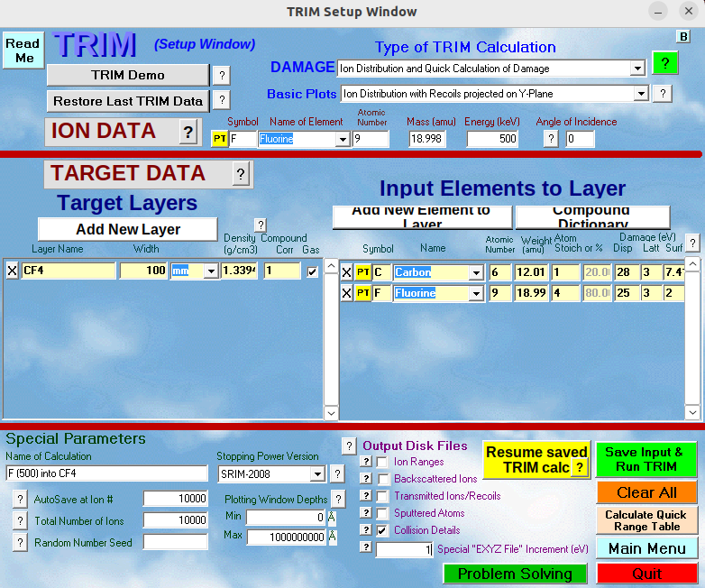Enable Transmitted Ions/Recoils output file
This screenshot has width=705, height=588.
[x=382, y=496]
